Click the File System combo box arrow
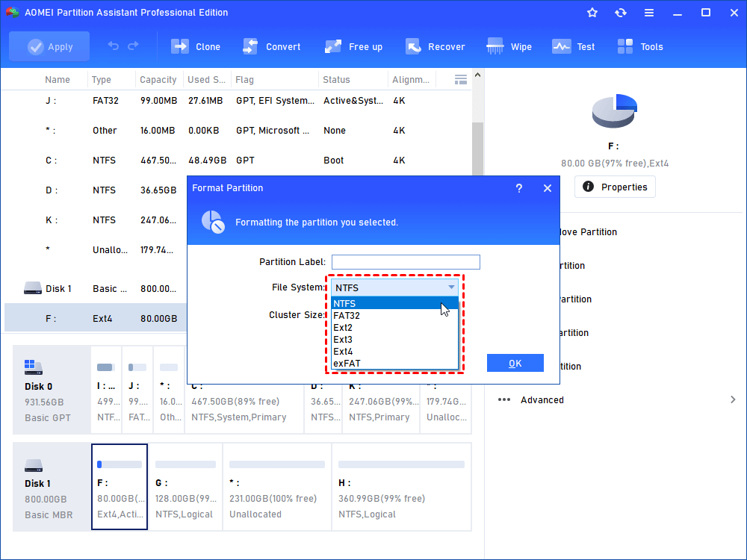 tap(451, 287)
